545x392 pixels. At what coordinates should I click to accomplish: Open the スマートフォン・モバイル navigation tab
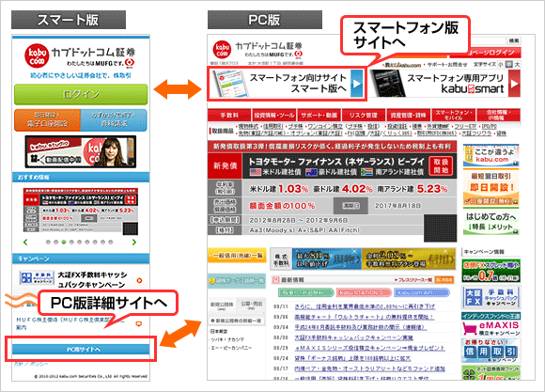454,115
